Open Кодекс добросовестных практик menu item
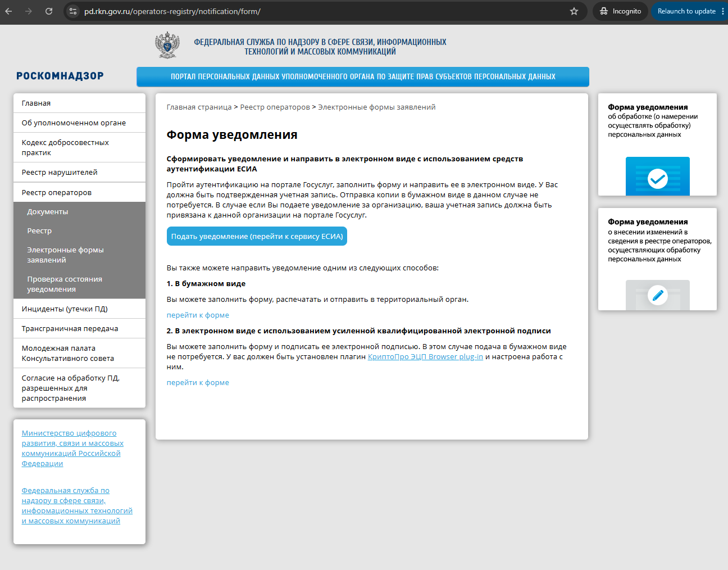Image resolution: width=728 pixels, height=570 pixels. [x=79, y=148]
